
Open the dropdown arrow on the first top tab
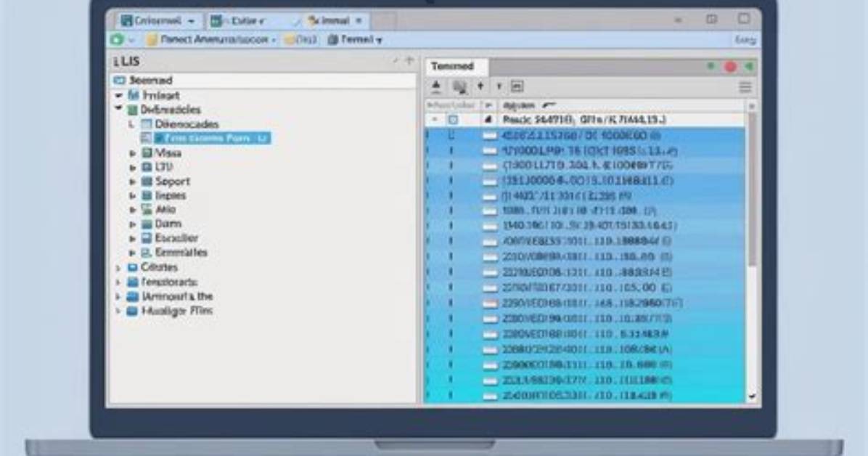191,21
